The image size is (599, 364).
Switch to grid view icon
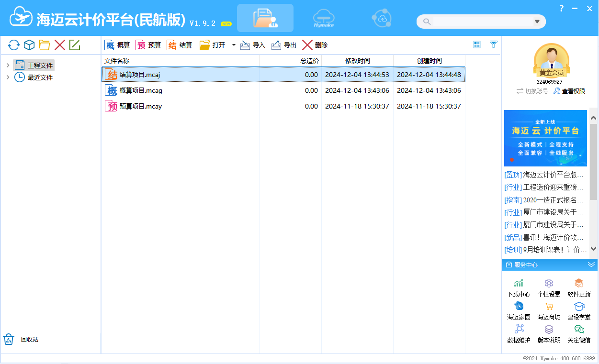tap(477, 44)
